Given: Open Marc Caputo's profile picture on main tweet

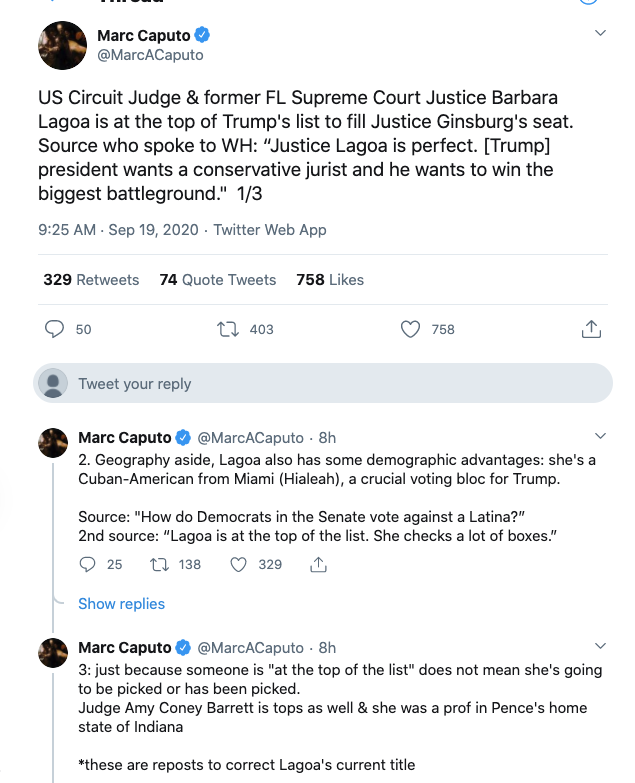Looking at the screenshot, I should [x=62, y=45].
